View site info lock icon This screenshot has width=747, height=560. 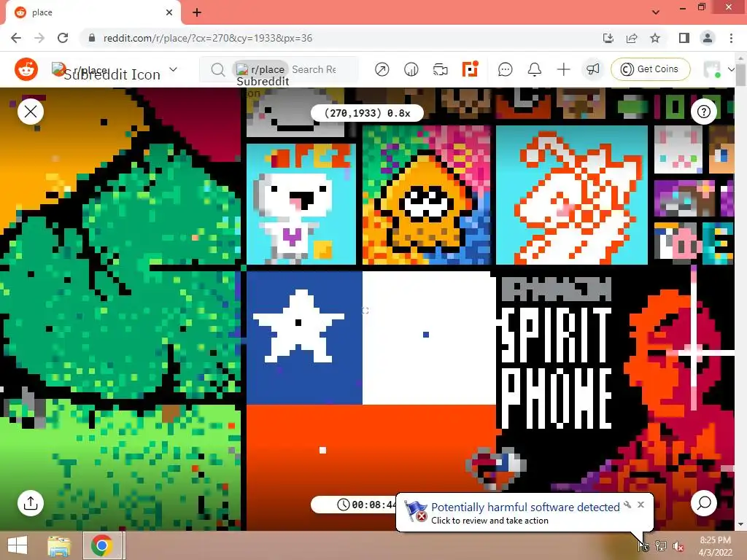[92, 38]
